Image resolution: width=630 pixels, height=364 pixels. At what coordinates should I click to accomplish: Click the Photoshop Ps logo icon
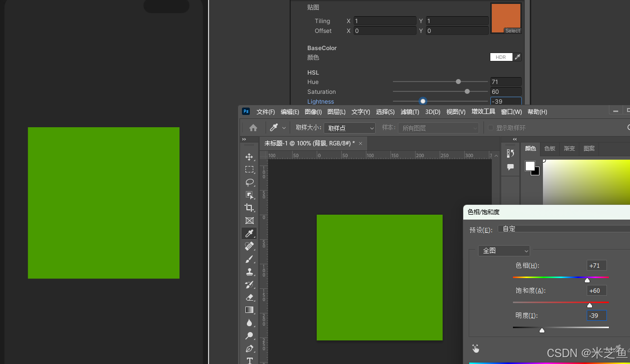[x=246, y=112]
